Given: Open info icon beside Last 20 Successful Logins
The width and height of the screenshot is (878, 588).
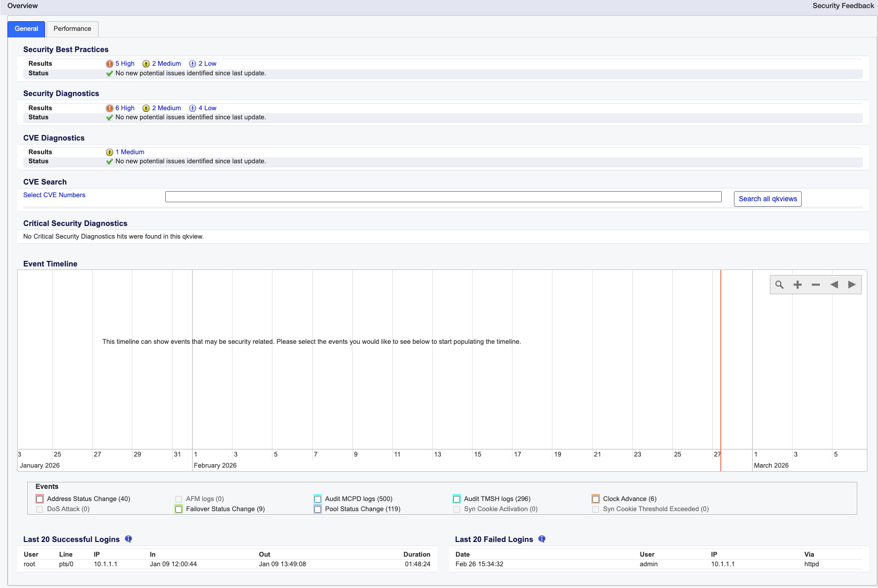Looking at the screenshot, I should pyautogui.click(x=128, y=539).
